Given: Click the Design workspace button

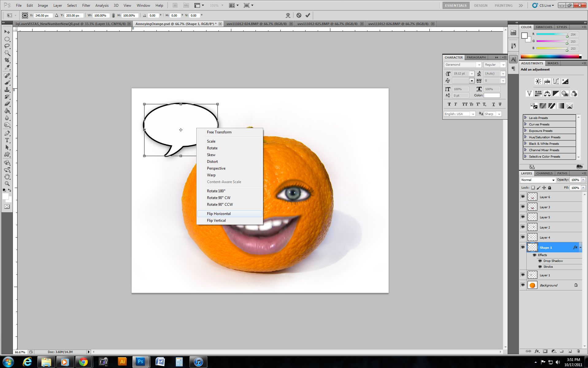Looking at the screenshot, I should (x=480, y=6).
